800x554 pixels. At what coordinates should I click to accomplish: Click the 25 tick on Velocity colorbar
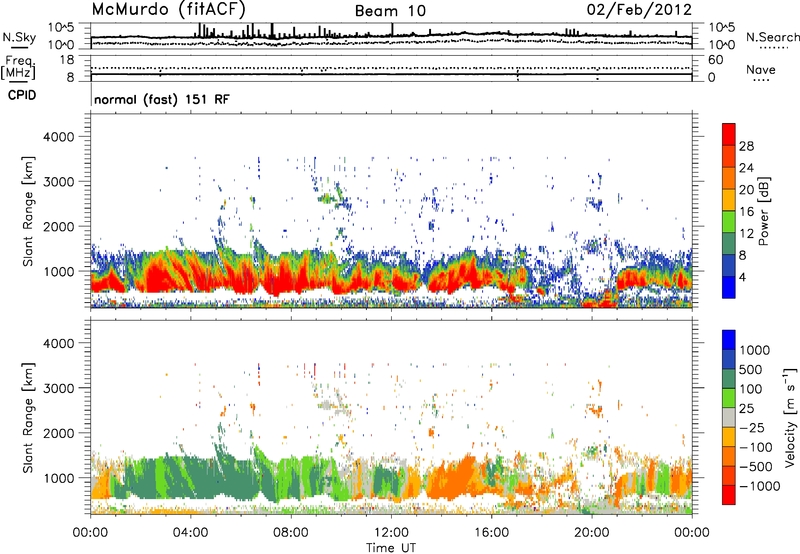746,409
